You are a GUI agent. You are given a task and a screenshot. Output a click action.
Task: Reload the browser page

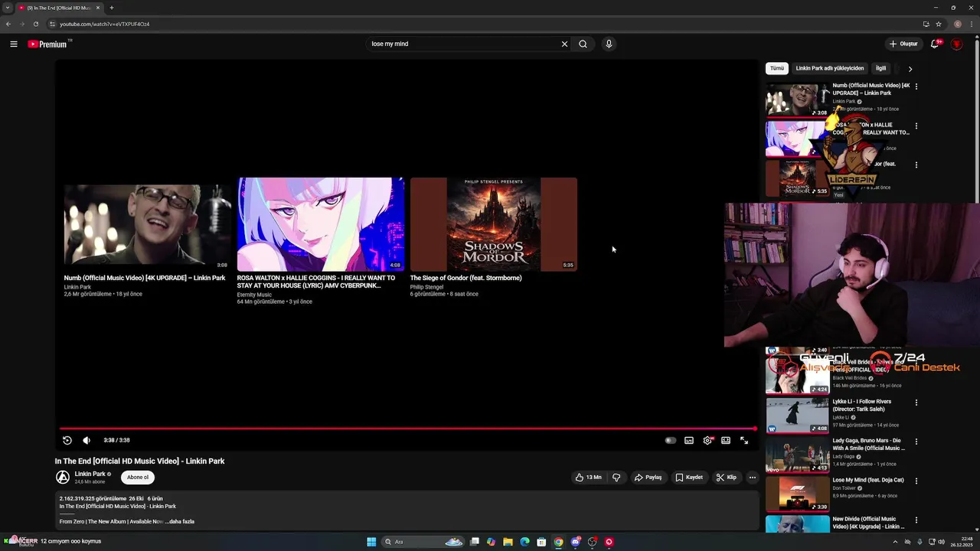35,24
